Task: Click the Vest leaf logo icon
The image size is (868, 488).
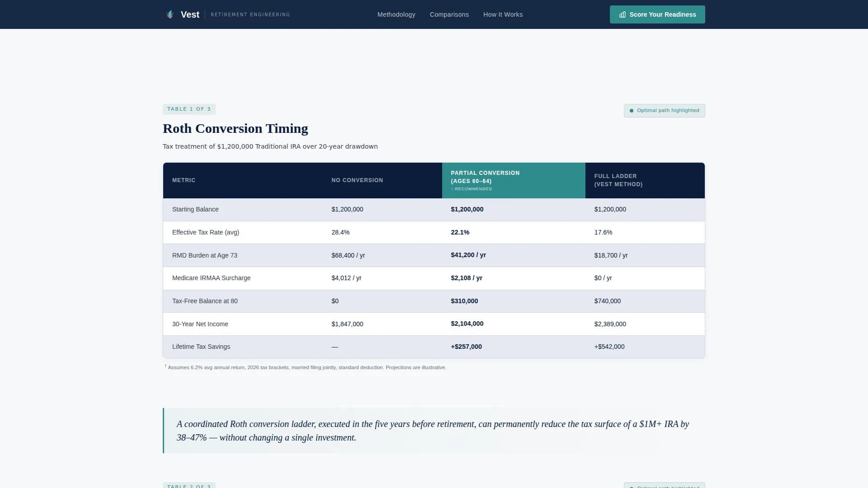Action: point(170,14)
